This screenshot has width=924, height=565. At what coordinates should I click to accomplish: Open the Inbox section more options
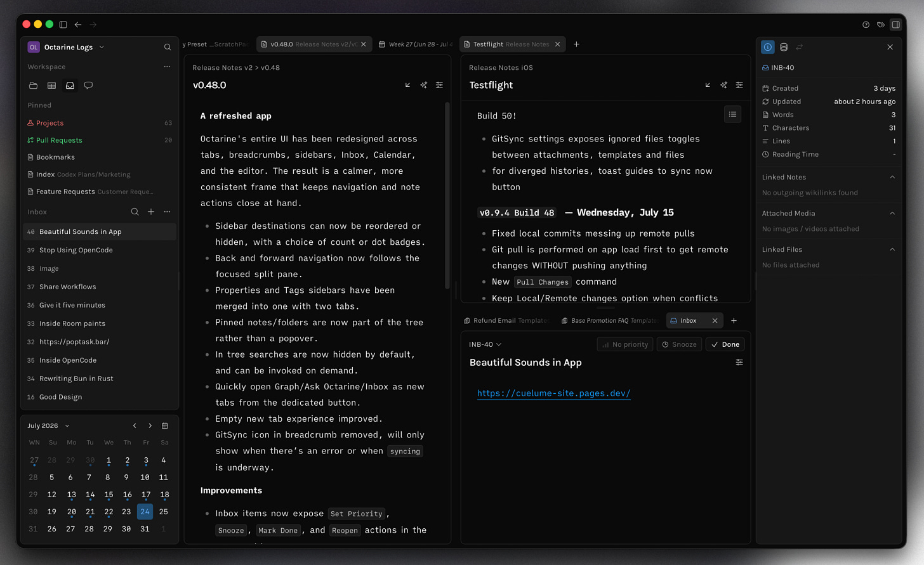(x=167, y=212)
